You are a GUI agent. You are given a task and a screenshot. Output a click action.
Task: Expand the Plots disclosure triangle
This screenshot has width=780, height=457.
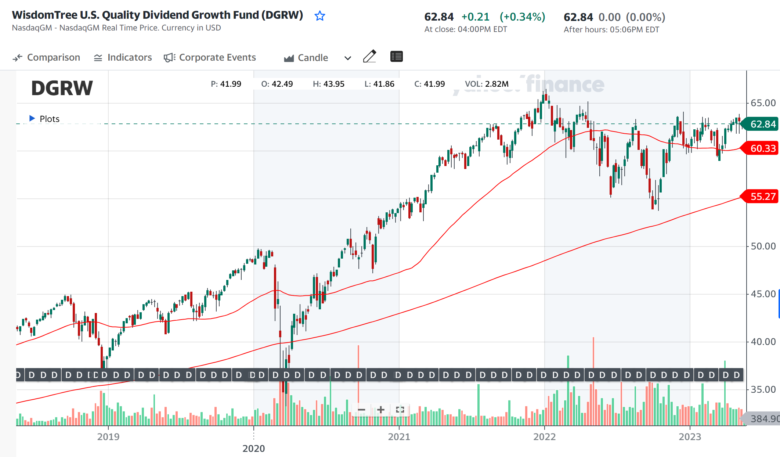click(32, 118)
